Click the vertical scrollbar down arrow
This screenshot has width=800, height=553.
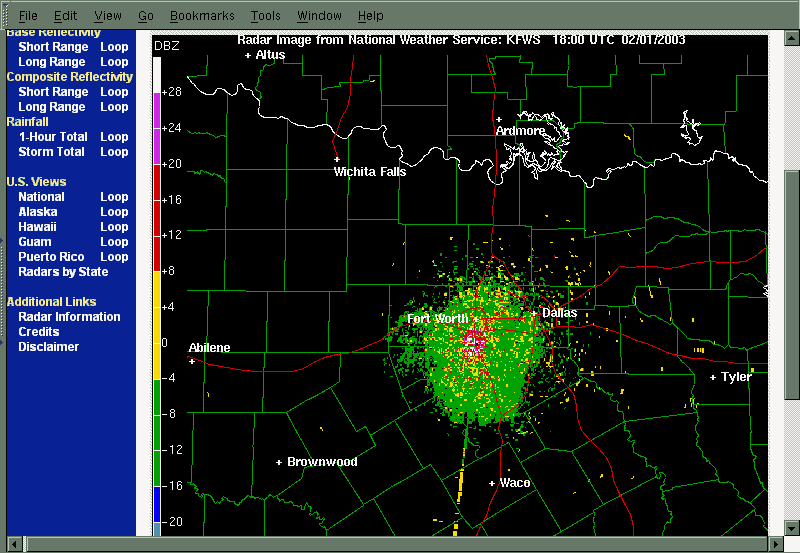[791, 527]
